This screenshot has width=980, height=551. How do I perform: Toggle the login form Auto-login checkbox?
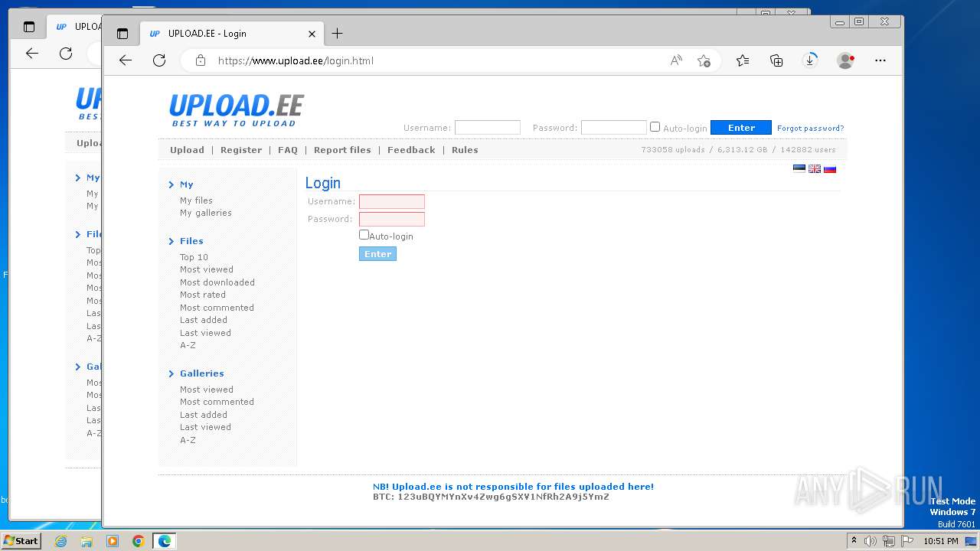tap(364, 235)
